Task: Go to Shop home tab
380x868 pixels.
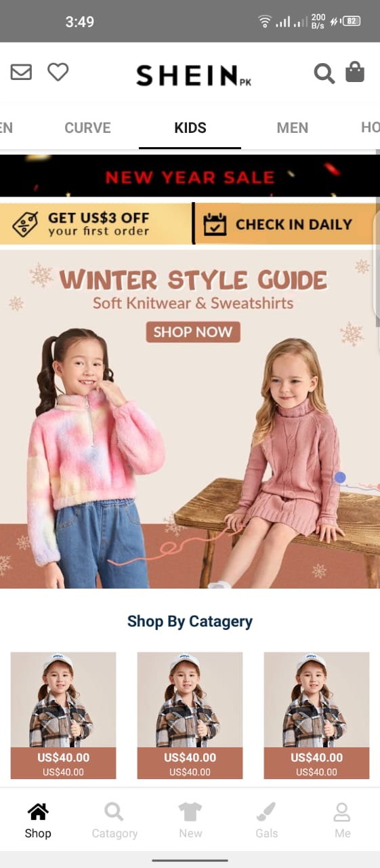Action: click(x=38, y=821)
